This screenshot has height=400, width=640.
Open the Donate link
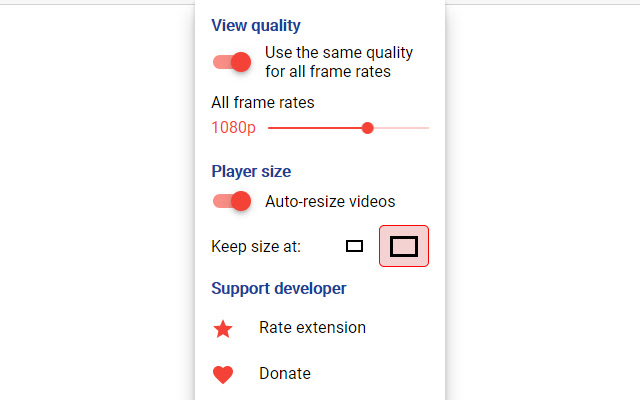click(x=285, y=374)
